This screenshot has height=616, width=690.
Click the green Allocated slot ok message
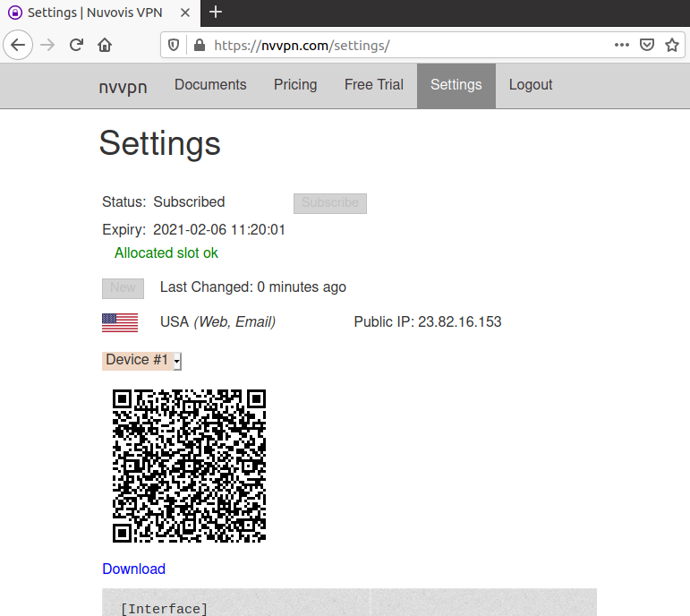(x=166, y=253)
